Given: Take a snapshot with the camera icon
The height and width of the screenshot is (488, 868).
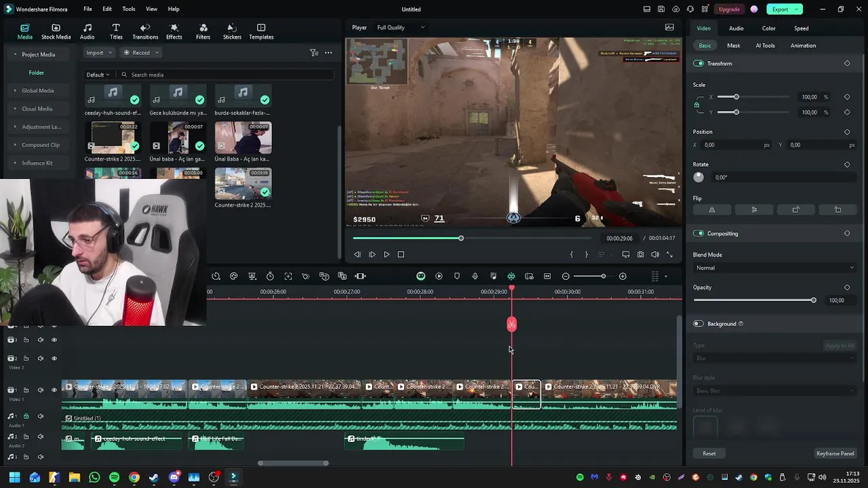Looking at the screenshot, I should point(641,254).
